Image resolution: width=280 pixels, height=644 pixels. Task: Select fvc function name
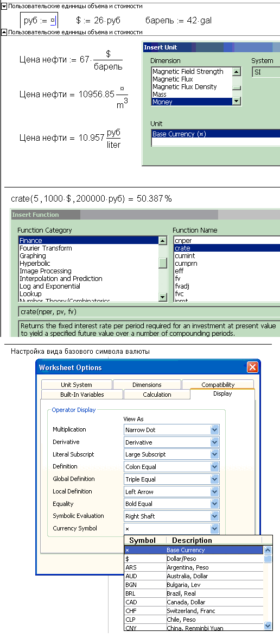tap(227, 293)
